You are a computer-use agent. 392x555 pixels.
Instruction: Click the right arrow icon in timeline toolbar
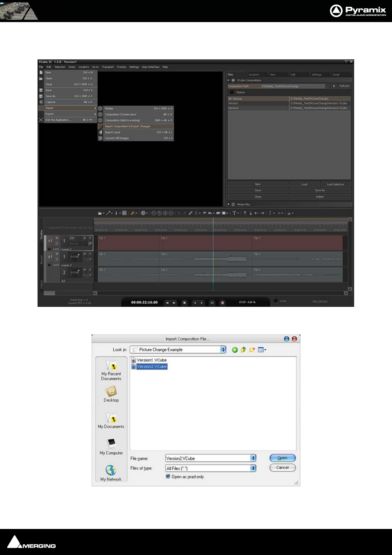tap(262, 213)
